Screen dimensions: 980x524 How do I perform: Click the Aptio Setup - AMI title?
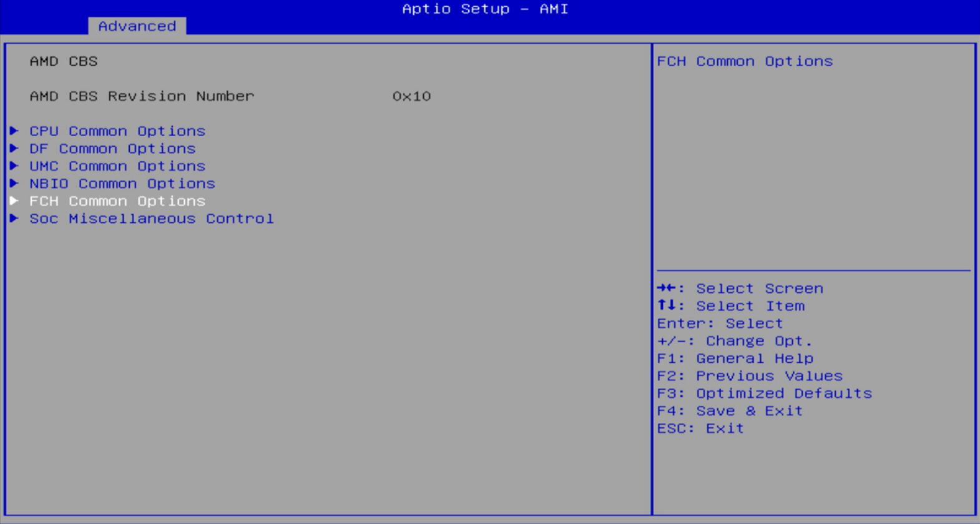[x=485, y=9]
